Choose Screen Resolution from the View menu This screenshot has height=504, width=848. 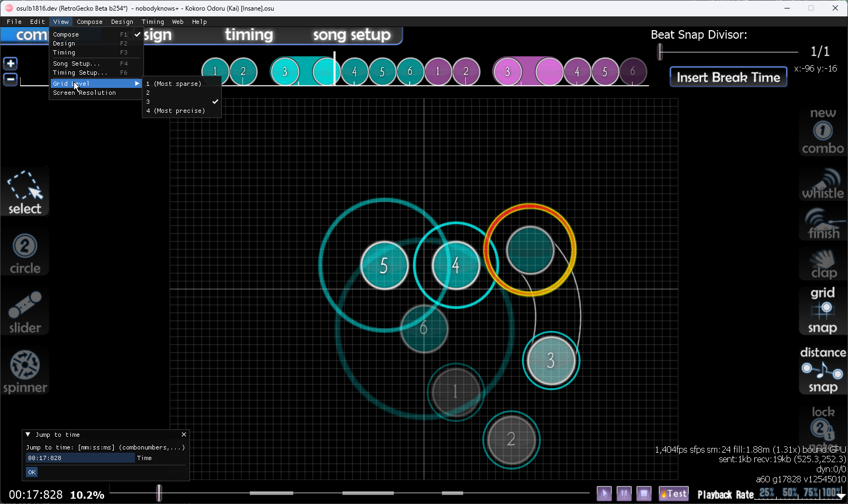[x=85, y=93]
